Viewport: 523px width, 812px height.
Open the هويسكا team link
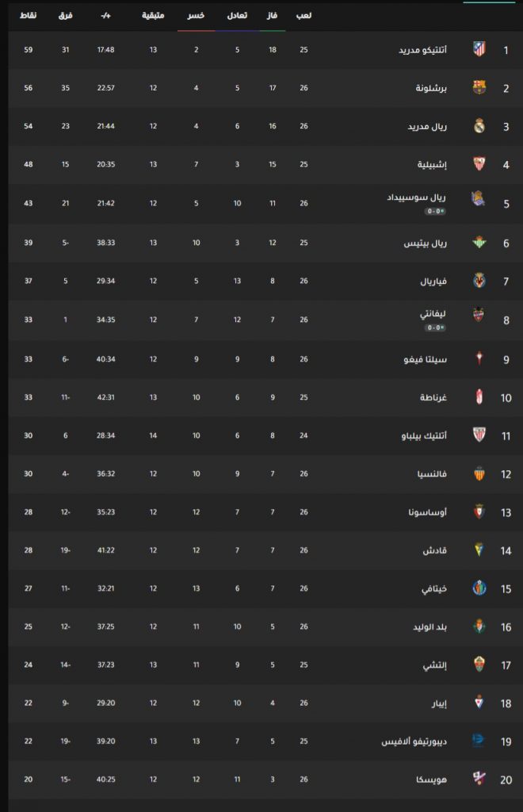[x=431, y=779]
